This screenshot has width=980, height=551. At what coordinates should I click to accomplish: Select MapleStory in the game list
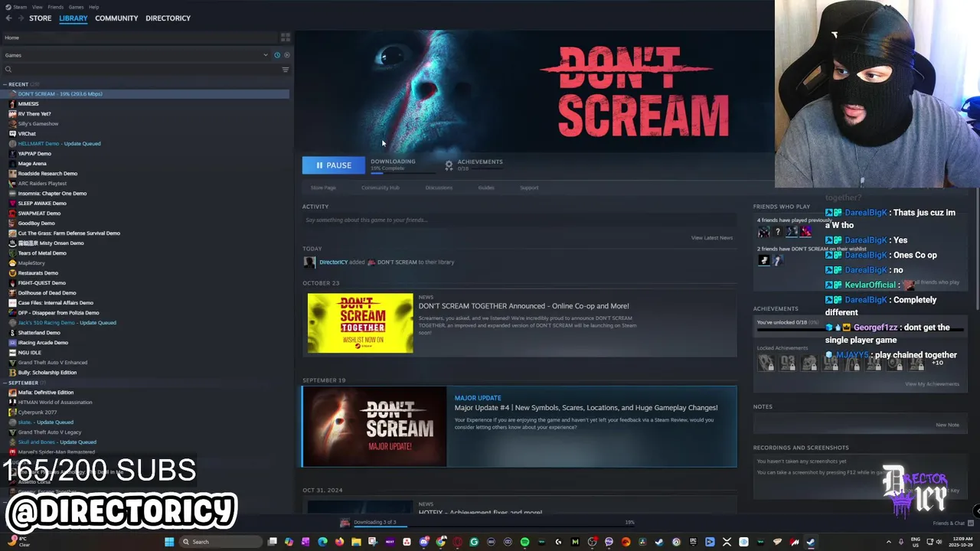31,263
